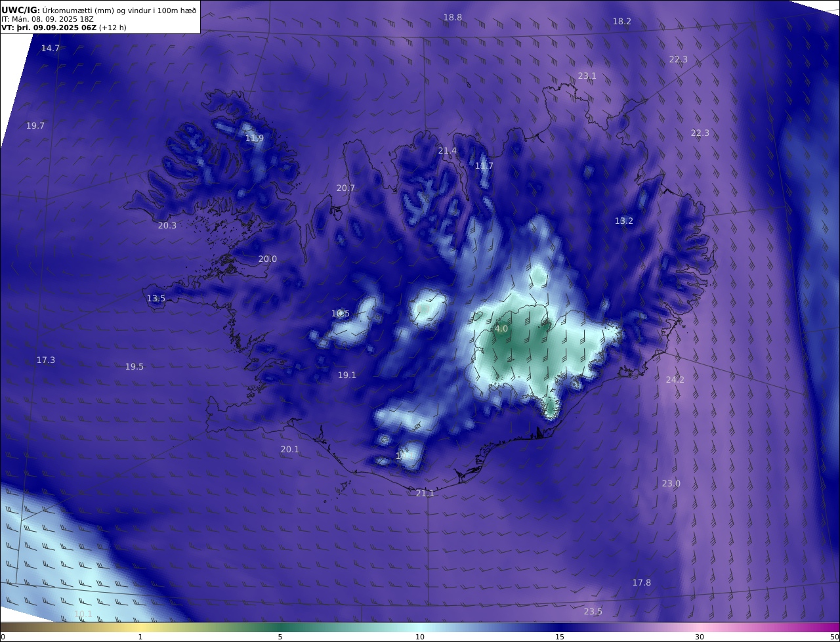Click the 23.0 value on the map
This screenshot has width=840, height=642.
coord(671,484)
